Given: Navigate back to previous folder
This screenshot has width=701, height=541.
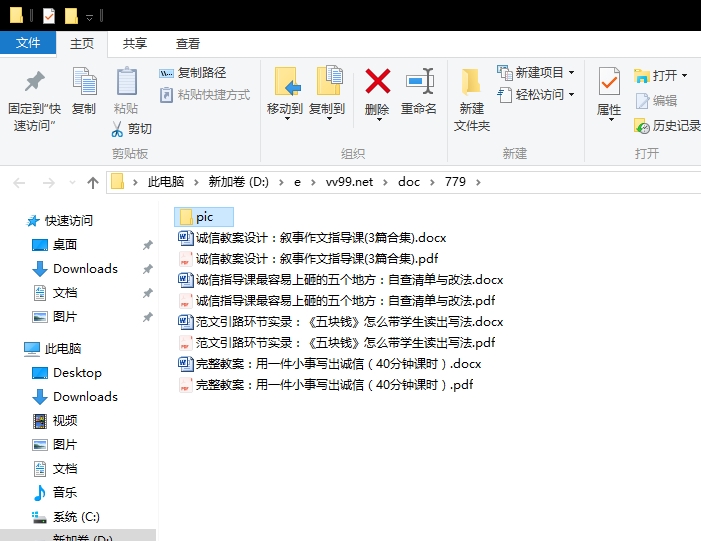Looking at the screenshot, I should (19, 182).
